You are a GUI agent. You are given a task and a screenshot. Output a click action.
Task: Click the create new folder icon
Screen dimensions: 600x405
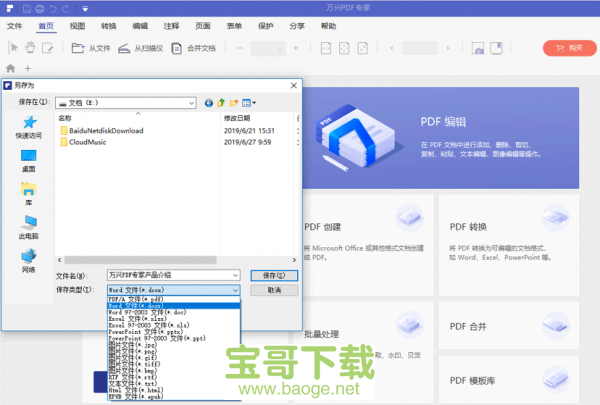[234, 103]
